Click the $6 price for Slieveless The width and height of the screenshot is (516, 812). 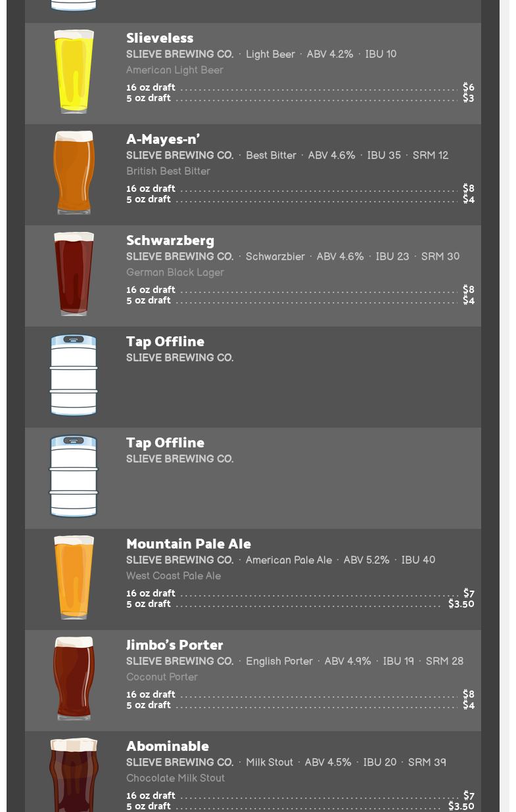[468, 87]
